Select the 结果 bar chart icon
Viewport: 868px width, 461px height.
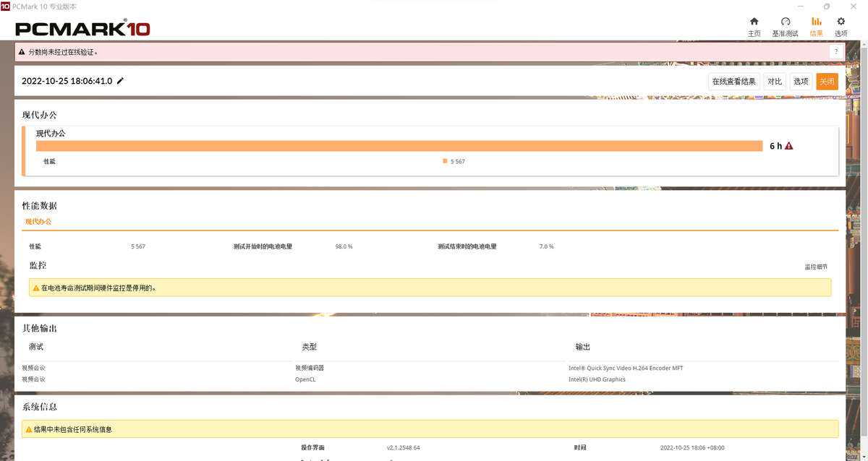click(x=816, y=22)
